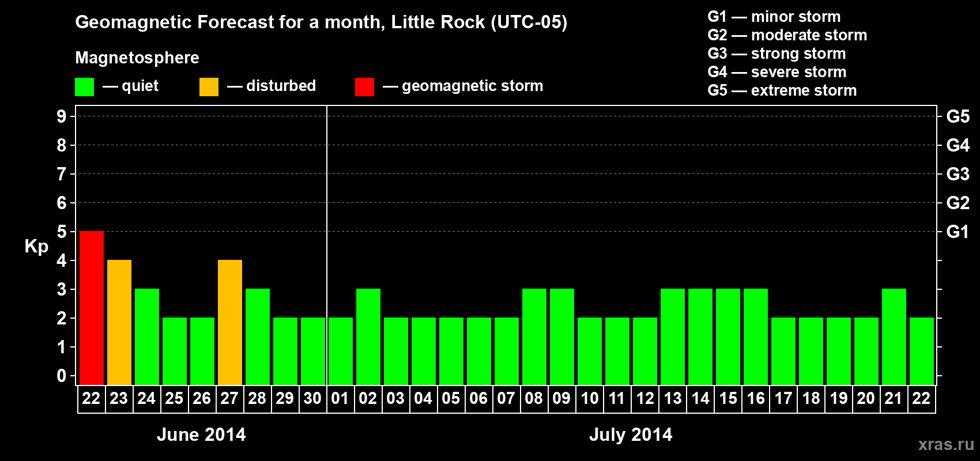Viewport: 980px width, 461px height.
Task: Click the green bar for July 16
Action: (756, 337)
